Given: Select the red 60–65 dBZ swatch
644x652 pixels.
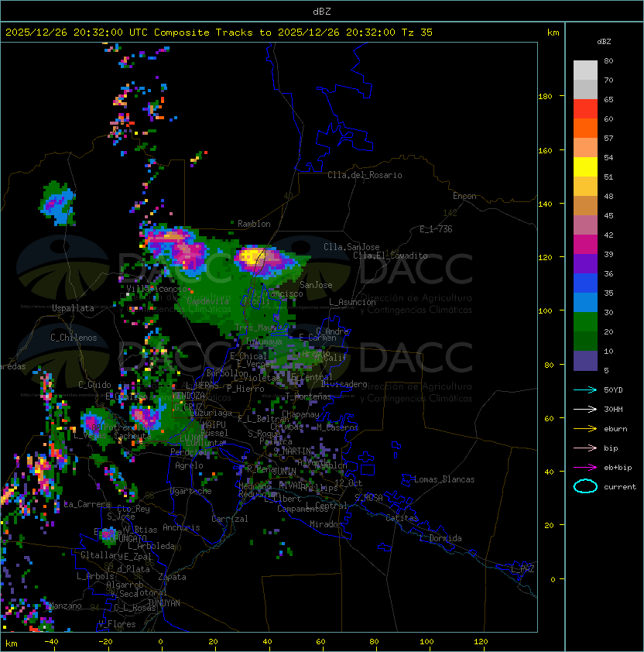Looking at the screenshot, I should (585, 109).
